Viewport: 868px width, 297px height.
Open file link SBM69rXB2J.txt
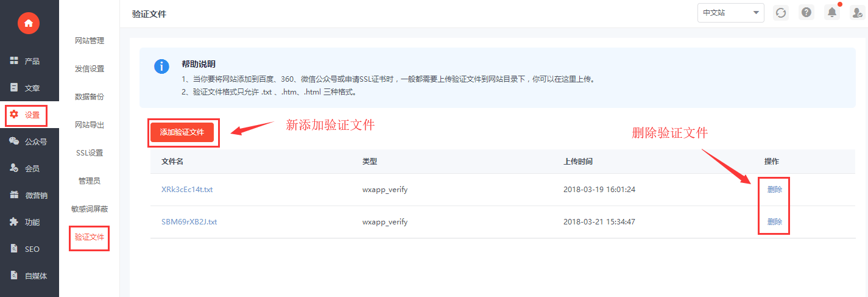(189, 222)
